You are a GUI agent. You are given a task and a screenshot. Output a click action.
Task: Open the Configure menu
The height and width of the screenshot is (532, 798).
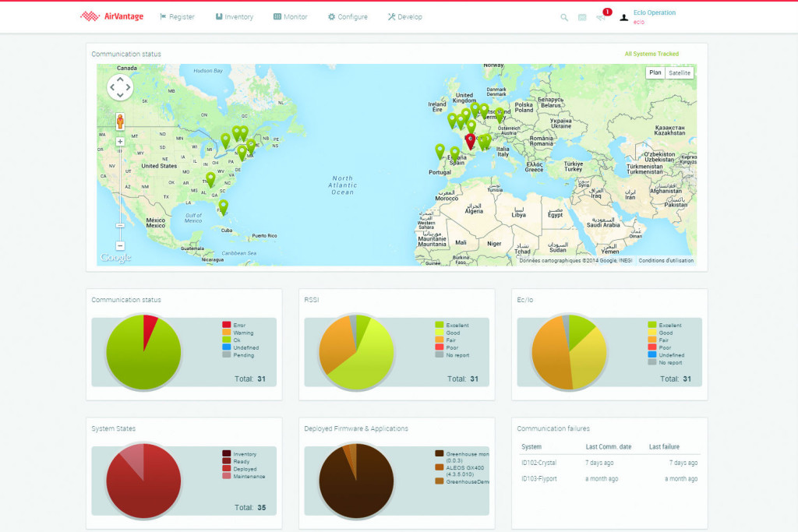click(x=348, y=16)
